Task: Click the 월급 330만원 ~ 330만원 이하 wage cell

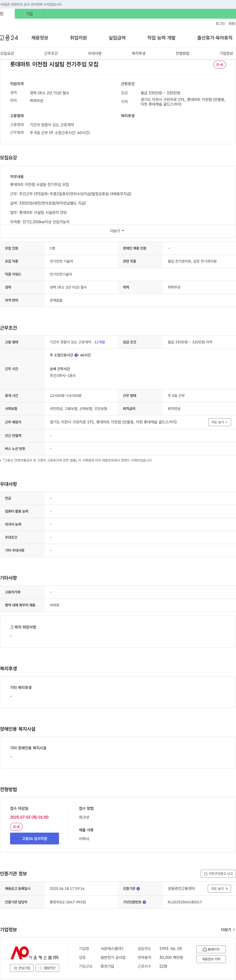Action: pos(190,342)
